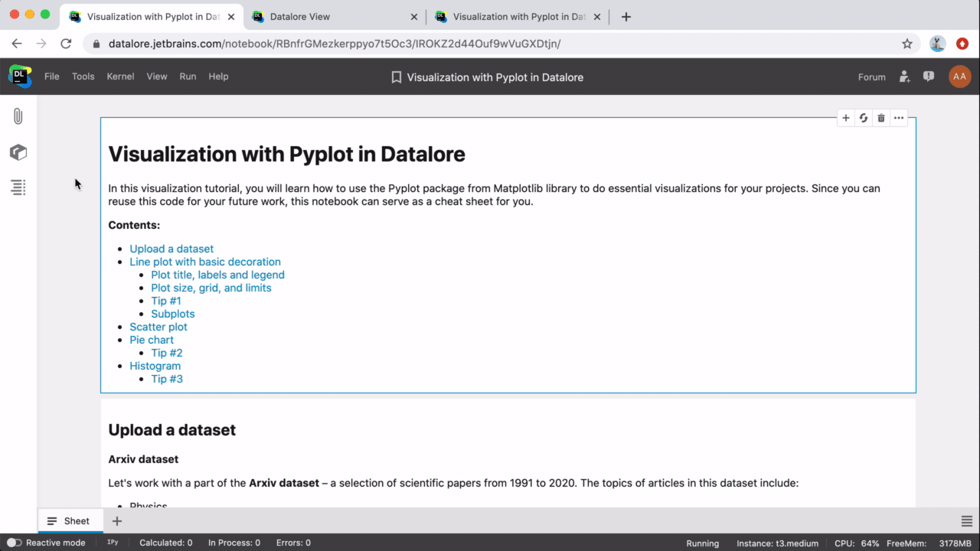
Task: Click the In Process: 0 status
Action: pyautogui.click(x=234, y=543)
